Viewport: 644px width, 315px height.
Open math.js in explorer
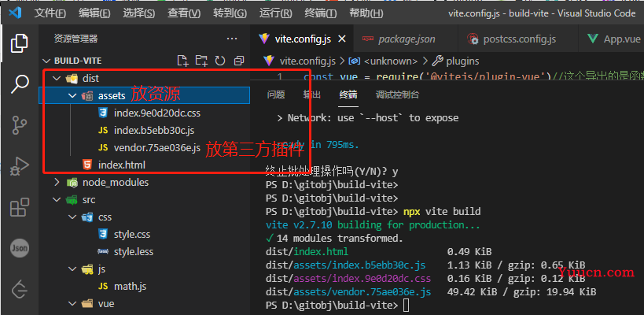(131, 287)
